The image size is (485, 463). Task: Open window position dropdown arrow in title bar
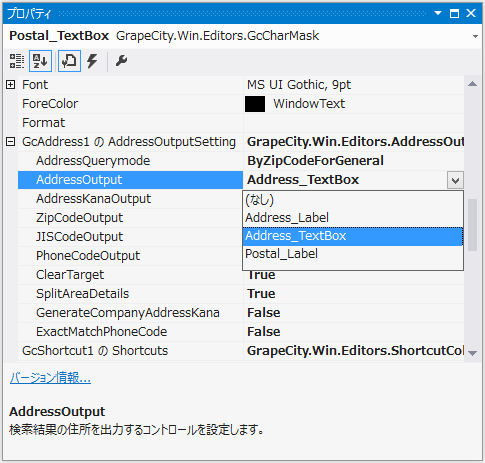pos(438,13)
